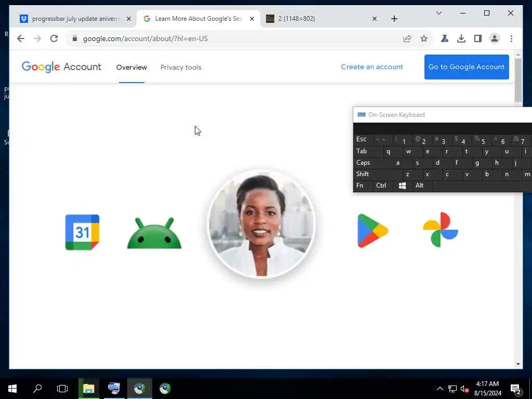Show hidden system tray icons
This screenshot has width=532, height=399.
pyautogui.click(x=440, y=389)
